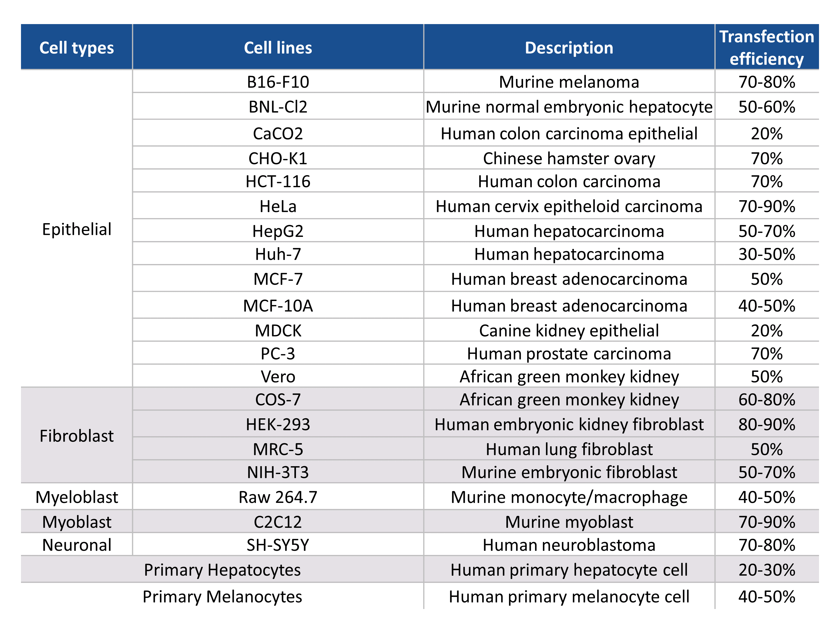This screenshot has width=840, height=630.
Task: Click the BNL-Cl2 cell line entry
Action: pos(277,107)
